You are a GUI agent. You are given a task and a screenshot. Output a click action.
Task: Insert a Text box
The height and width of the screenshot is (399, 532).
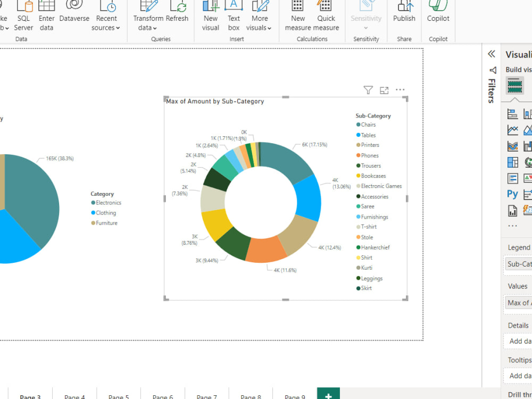[x=234, y=16]
